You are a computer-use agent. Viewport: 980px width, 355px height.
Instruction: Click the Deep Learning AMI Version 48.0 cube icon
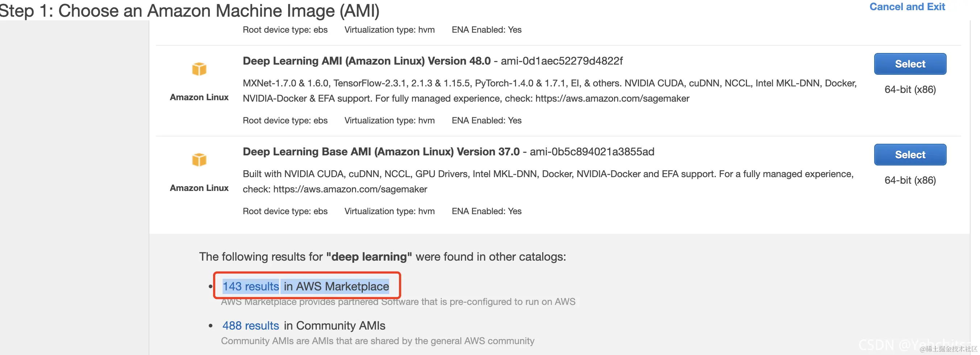tap(199, 69)
